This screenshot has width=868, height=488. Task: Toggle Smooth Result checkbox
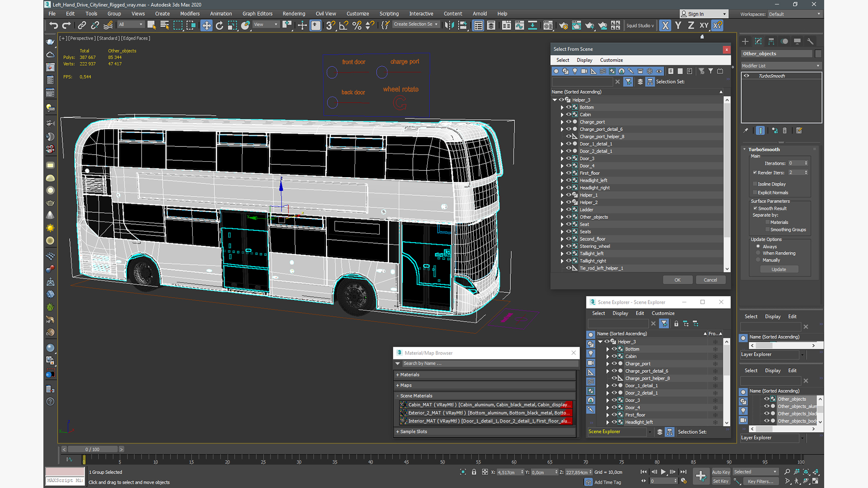755,208
